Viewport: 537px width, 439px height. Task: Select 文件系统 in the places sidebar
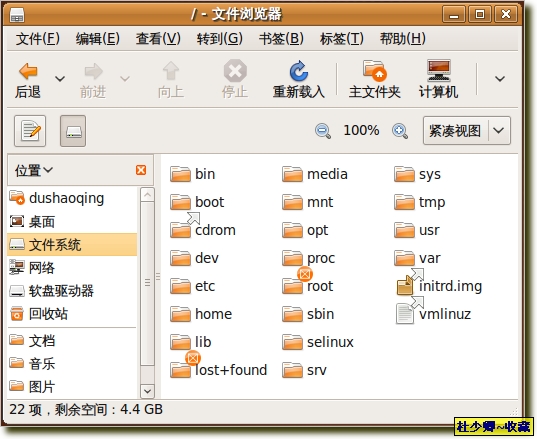point(72,244)
